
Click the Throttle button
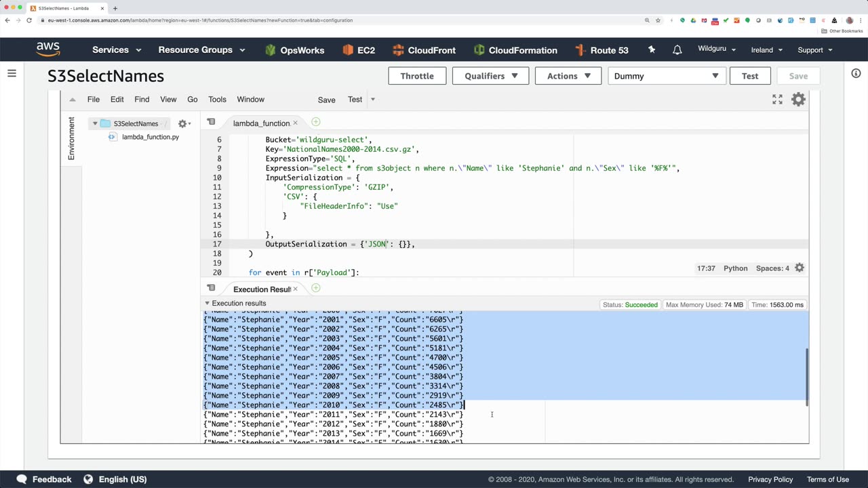coord(417,76)
